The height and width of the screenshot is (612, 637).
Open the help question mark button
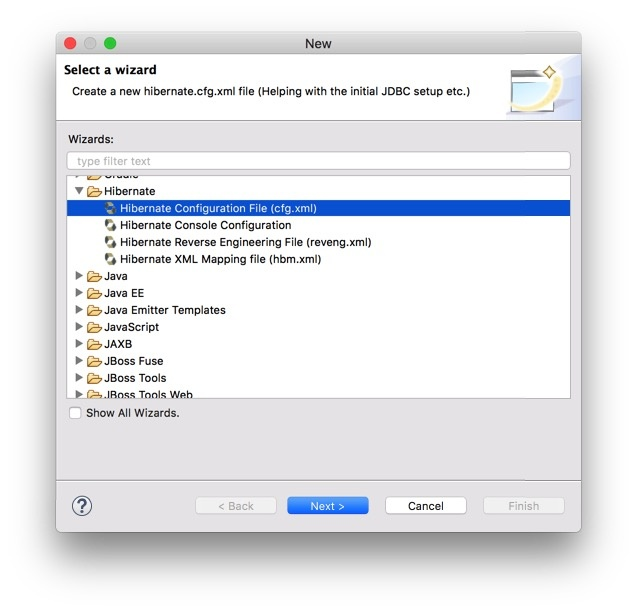click(82, 506)
